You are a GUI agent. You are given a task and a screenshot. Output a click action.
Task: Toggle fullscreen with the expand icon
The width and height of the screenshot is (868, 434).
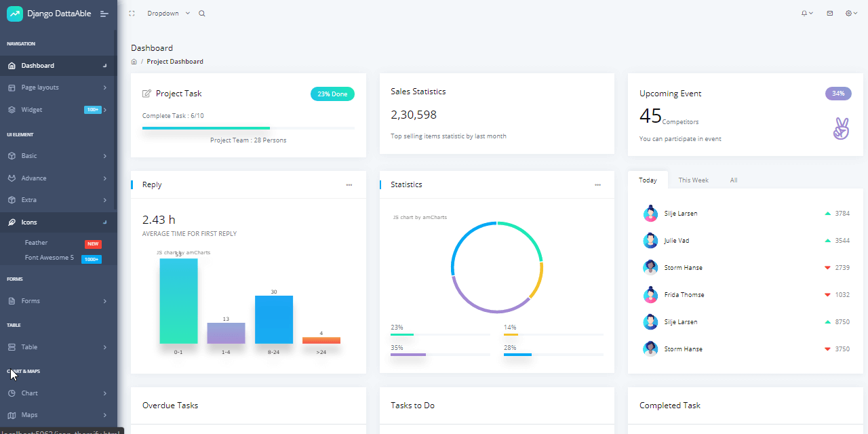coord(132,13)
